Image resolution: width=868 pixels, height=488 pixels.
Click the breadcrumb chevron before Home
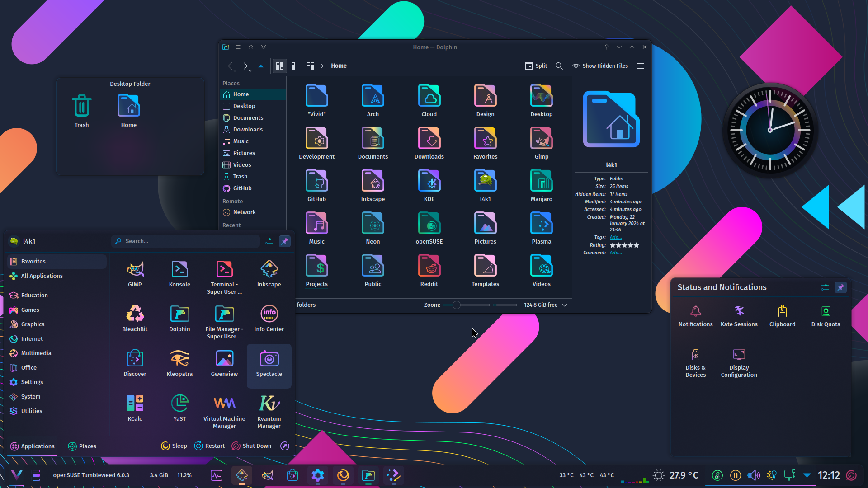(x=322, y=66)
